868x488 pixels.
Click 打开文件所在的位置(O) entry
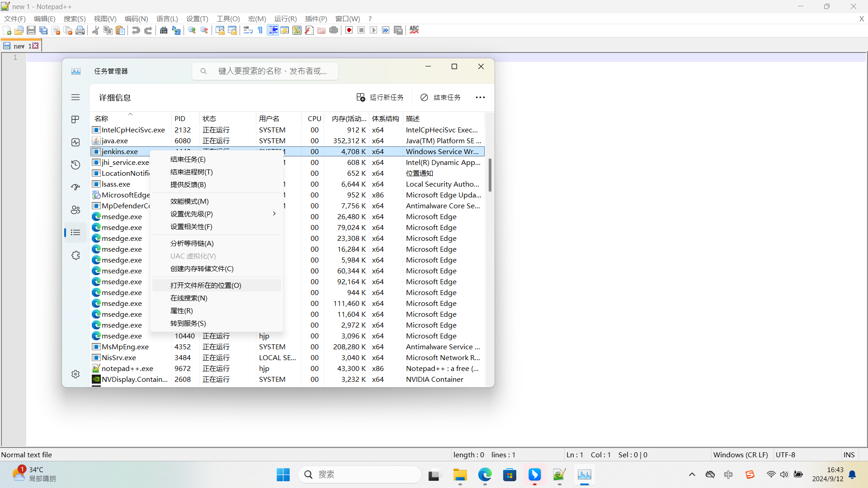click(217, 286)
